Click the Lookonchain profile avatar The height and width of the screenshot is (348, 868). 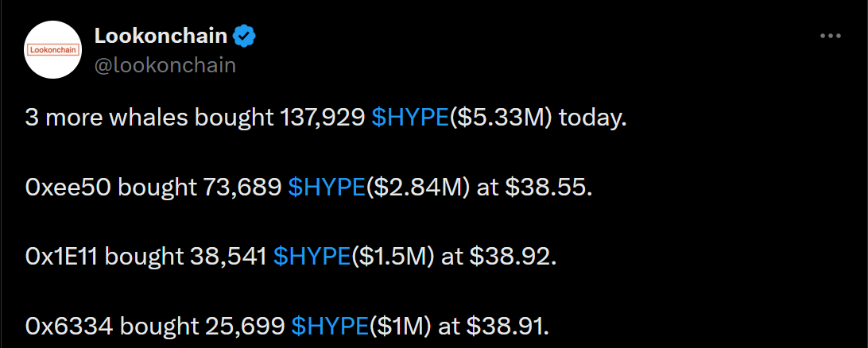point(53,50)
